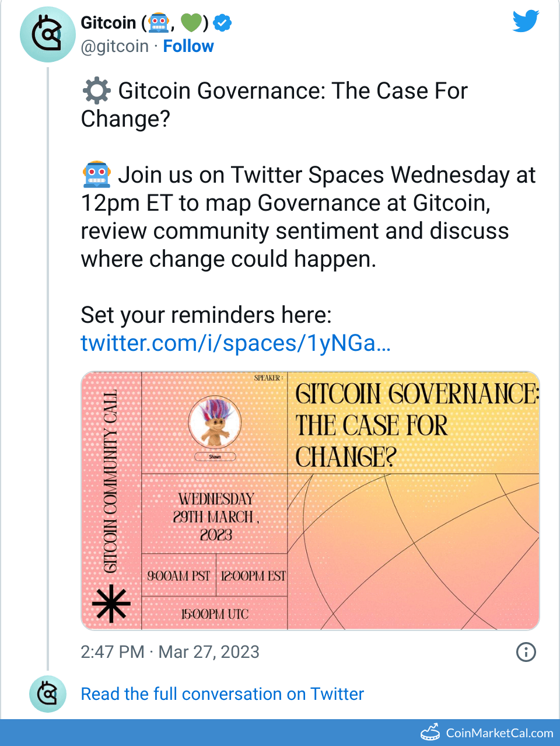Click the Twitter bird icon
The image size is (560, 746).
click(x=524, y=21)
